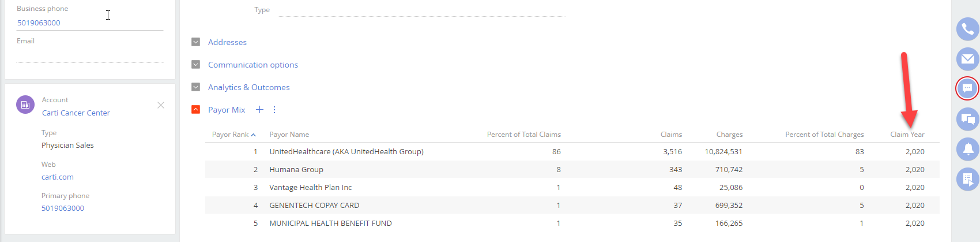980x242 pixels.
Task: Open the notifications bell icon
Action: pos(967,149)
